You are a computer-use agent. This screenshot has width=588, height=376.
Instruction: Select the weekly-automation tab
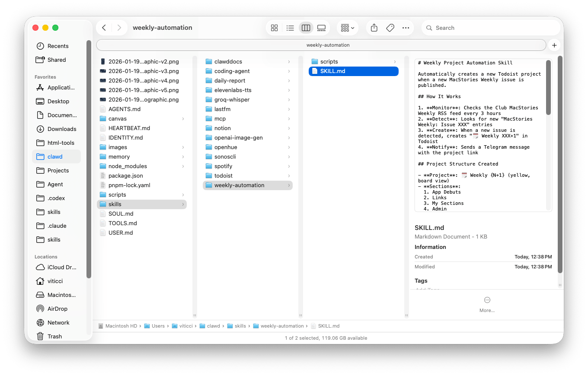pyautogui.click(x=321, y=45)
